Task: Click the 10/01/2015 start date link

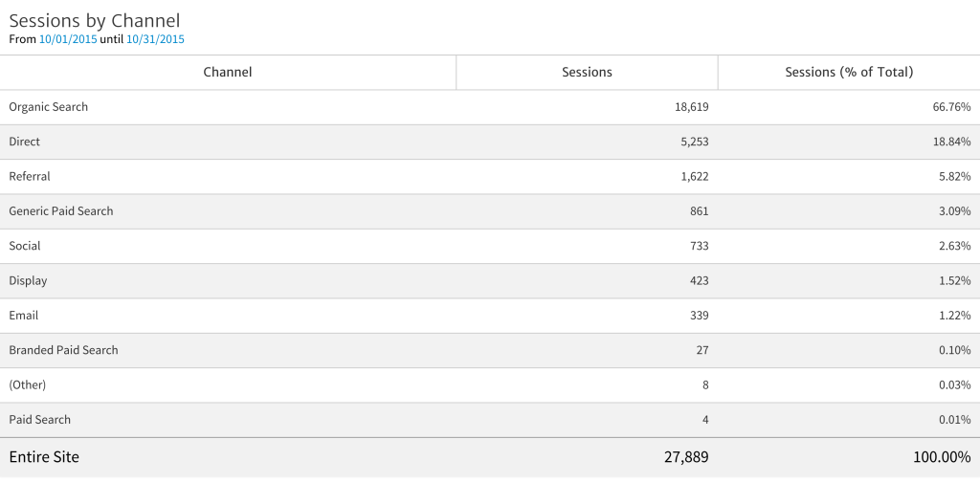Action: click(x=68, y=39)
